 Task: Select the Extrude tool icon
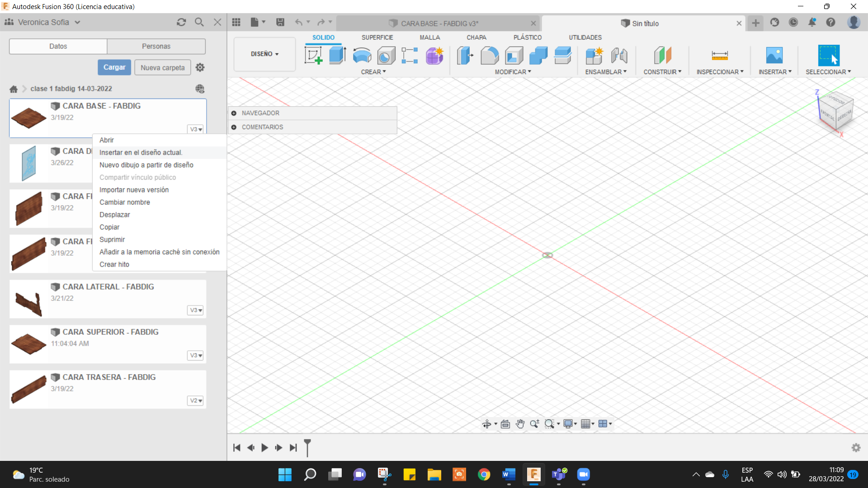point(337,56)
